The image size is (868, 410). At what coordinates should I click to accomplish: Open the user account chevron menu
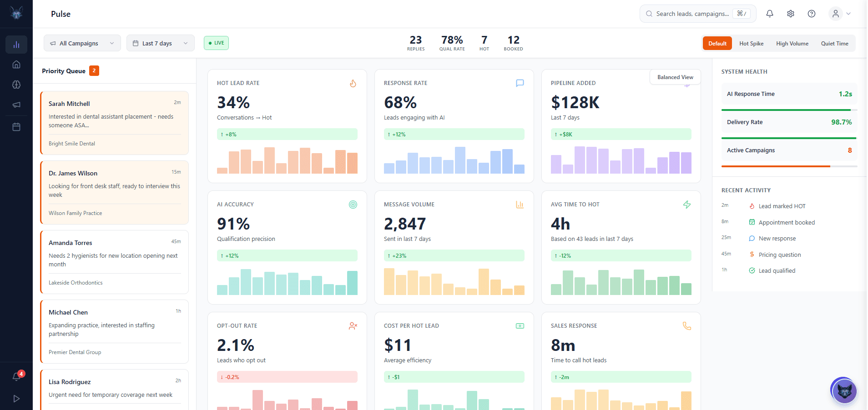coord(849,14)
